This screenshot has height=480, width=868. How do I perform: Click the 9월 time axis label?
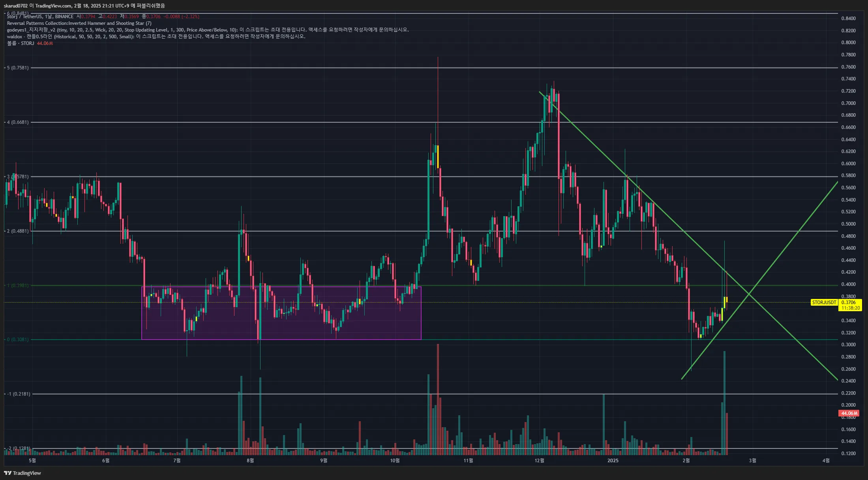coord(324,461)
